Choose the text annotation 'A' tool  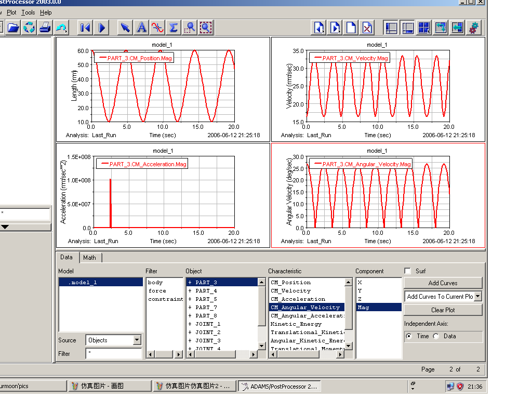click(x=141, y=28)
